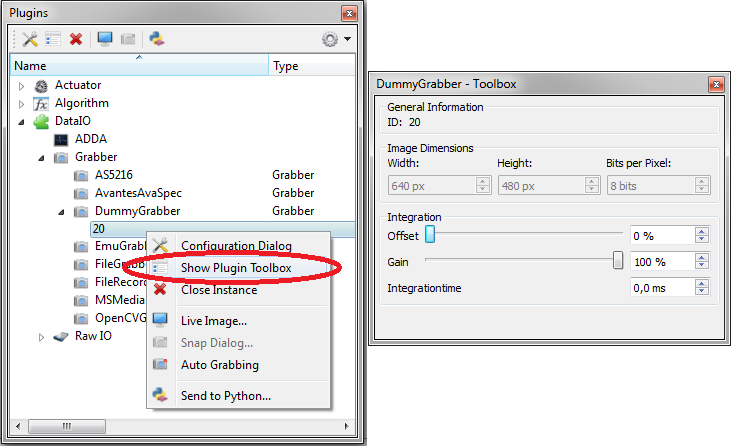
Task: Click the DummyGrabber camera icon
Action: 81,212
